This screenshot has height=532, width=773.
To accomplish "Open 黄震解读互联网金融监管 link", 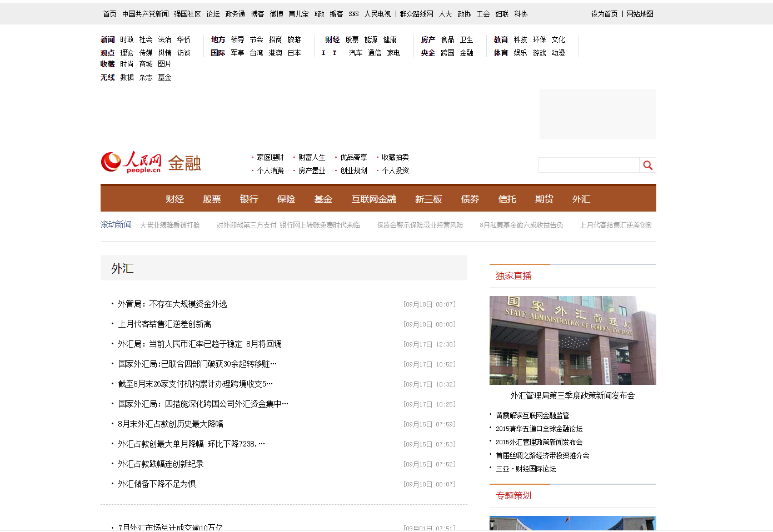I will tap(532, 415).
